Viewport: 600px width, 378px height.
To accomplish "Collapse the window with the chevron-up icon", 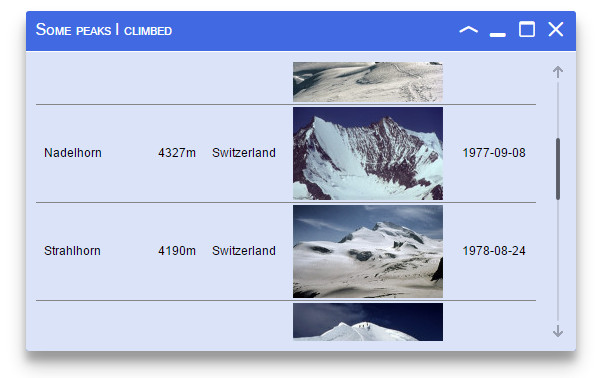I will coord(468,30).
